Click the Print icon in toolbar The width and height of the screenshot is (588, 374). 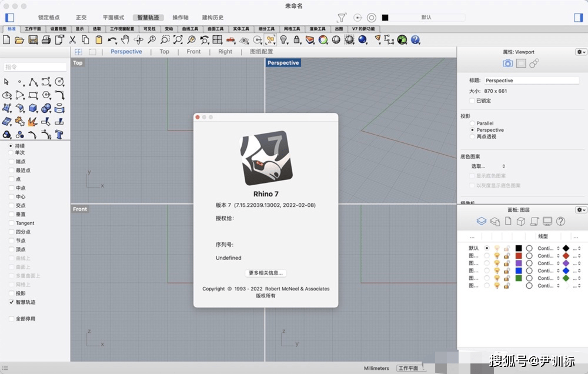(x=46, y=40)
